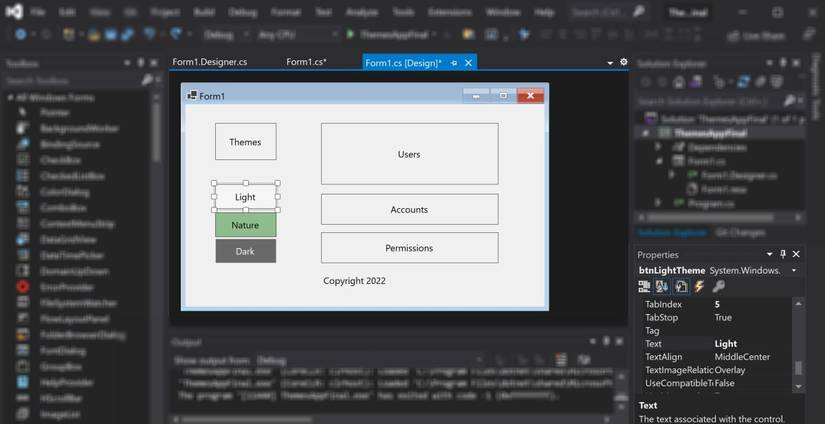Expand Program.cs node in Solution Explorer
Viewport: 825px width, 424px height.
[658, 203]
